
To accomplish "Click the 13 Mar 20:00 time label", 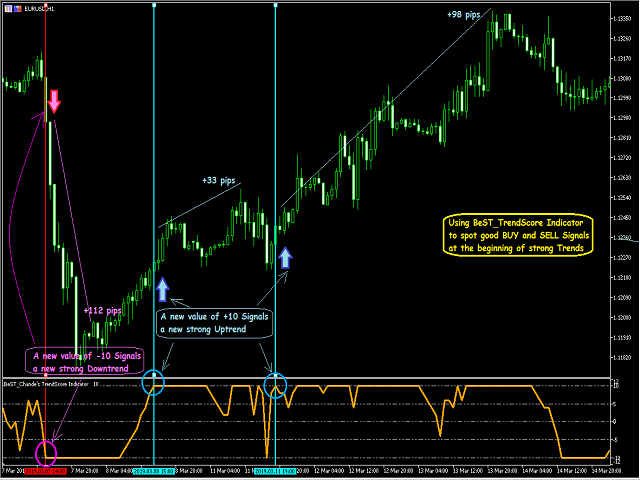I will [502, 471].
